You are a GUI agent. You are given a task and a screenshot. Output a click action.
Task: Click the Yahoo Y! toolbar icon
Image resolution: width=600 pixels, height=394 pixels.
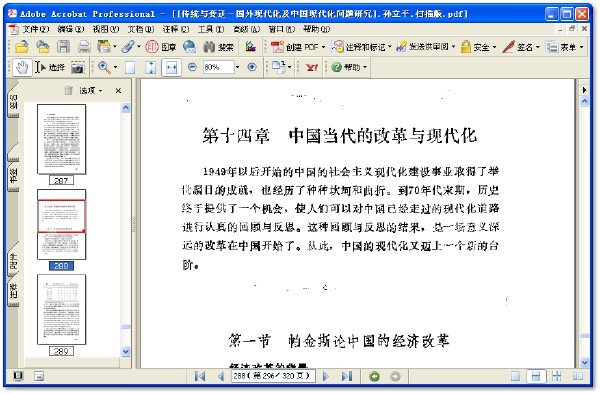[x=312, y=68]
